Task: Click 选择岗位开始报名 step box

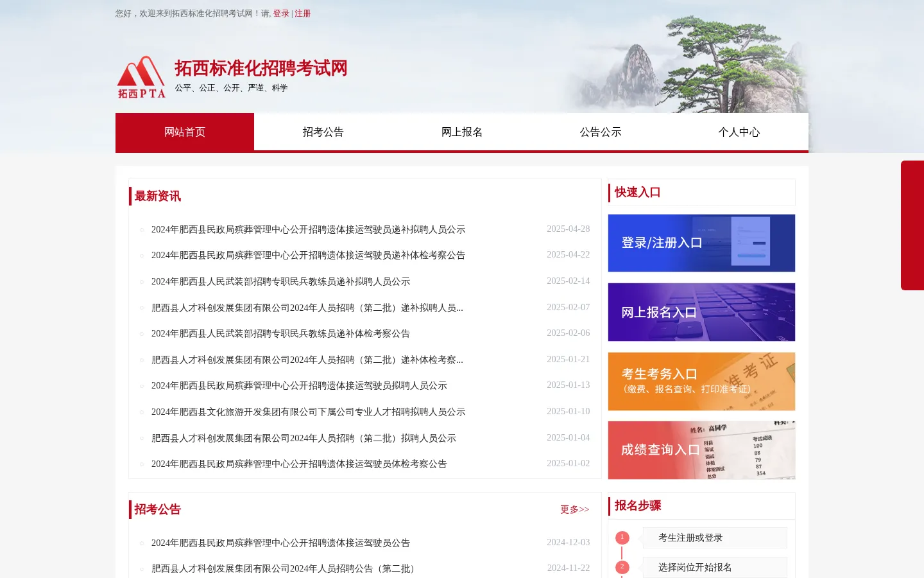Action: coord(715,567)
